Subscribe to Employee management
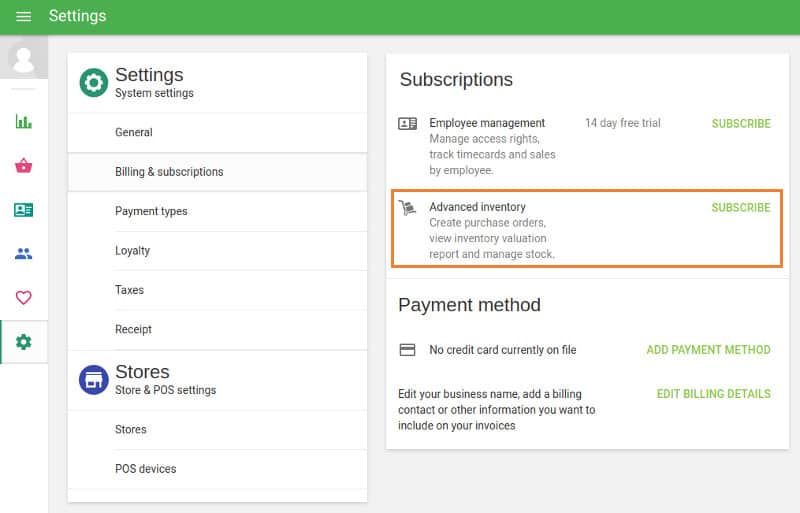The image size is (800, 513). pos(741,124)
